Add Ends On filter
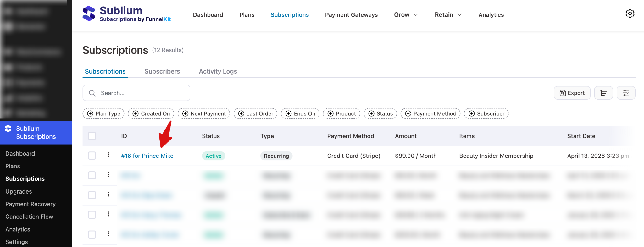This screenshot has width=644, height=247. [x=300, y=113]
